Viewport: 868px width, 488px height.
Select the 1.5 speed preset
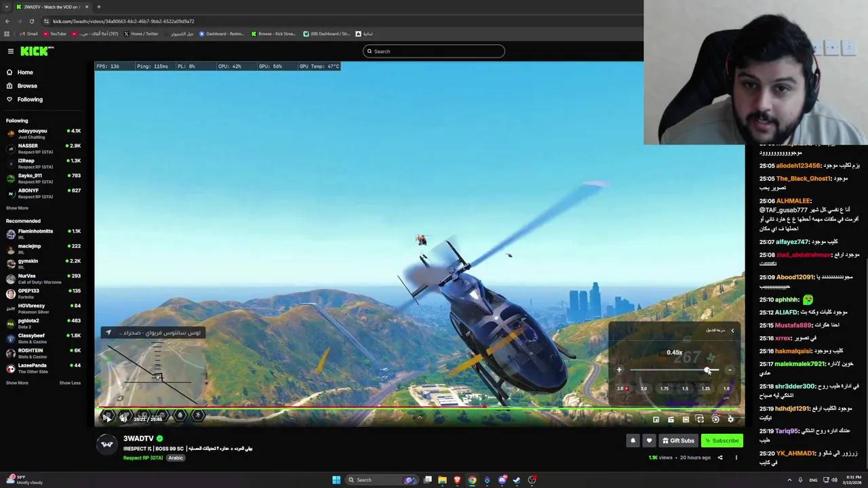point(685,389)
